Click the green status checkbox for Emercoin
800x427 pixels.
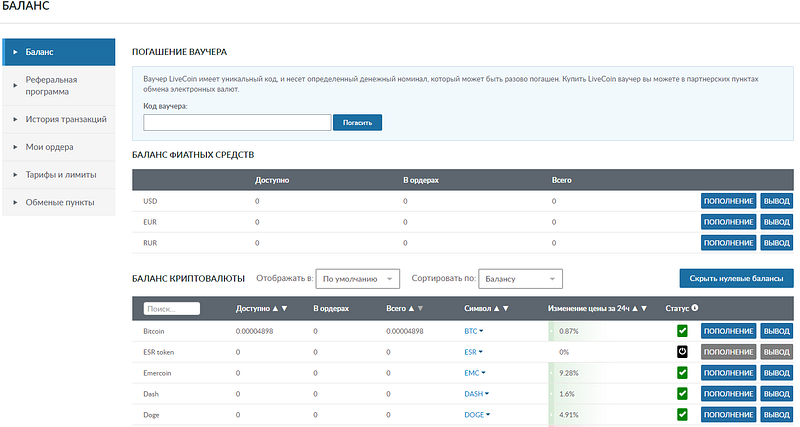coord(682,372)
